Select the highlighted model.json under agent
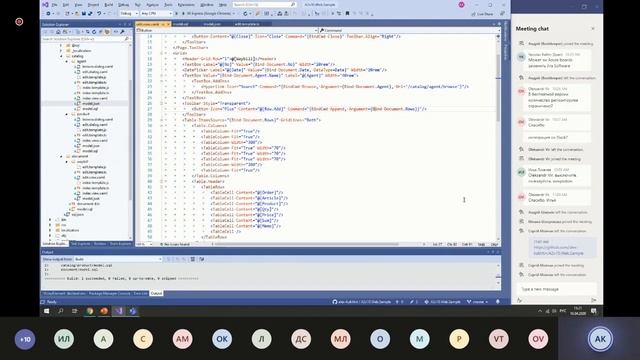This screenshot has height=360, width=640. click(91, 103)
